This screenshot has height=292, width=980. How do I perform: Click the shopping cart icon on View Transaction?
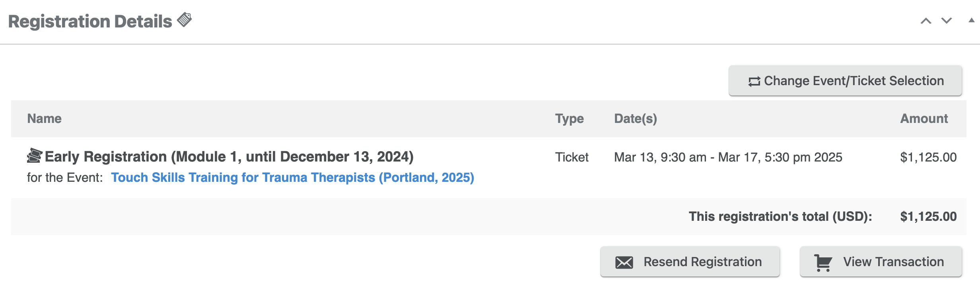(x=823, y=262)
